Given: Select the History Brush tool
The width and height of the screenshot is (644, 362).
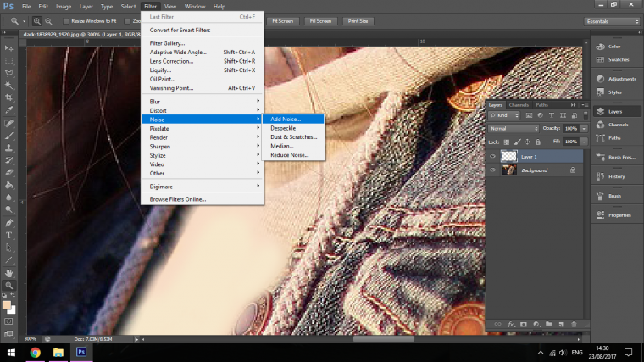Looking at the screenshot, I should pos(8,160).
